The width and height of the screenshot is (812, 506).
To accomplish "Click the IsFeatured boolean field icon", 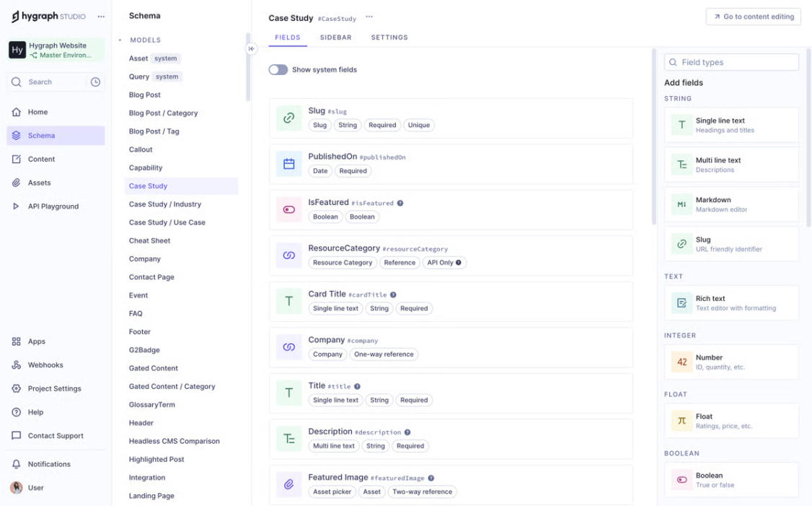I will (x=288, y=210).
